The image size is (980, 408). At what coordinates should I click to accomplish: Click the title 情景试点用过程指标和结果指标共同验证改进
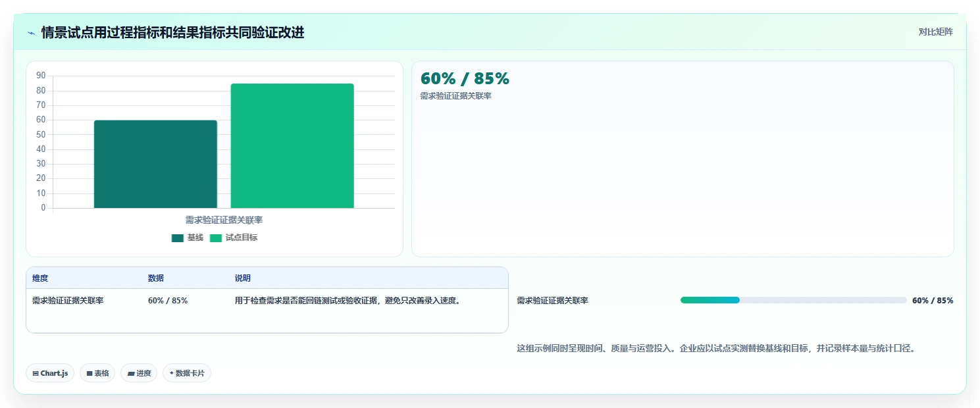(172, 33)
